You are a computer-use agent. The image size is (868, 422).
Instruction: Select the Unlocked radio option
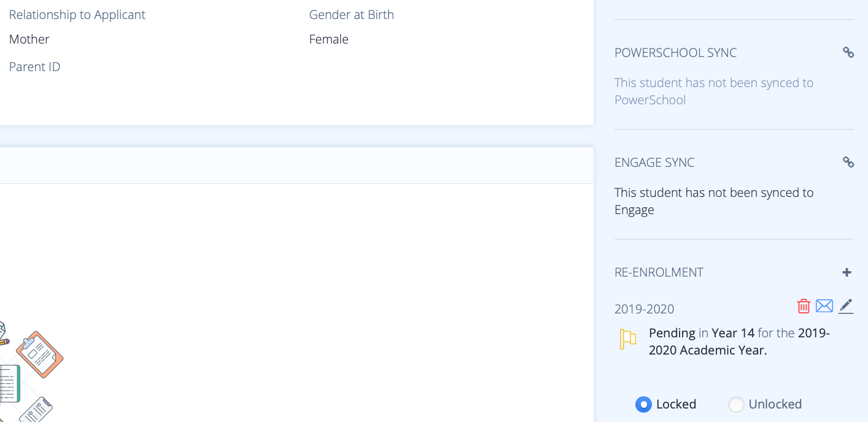736,405
